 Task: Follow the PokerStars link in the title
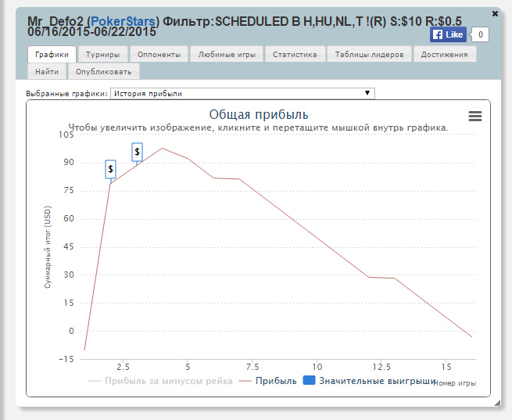[x=123, y=22]
